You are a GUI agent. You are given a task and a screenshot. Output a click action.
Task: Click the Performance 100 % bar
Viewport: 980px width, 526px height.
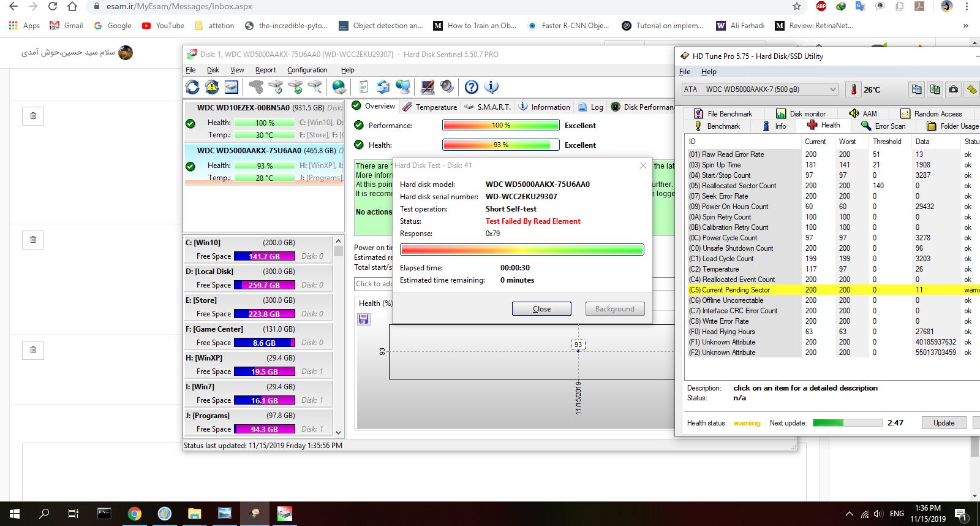point(501,126)
